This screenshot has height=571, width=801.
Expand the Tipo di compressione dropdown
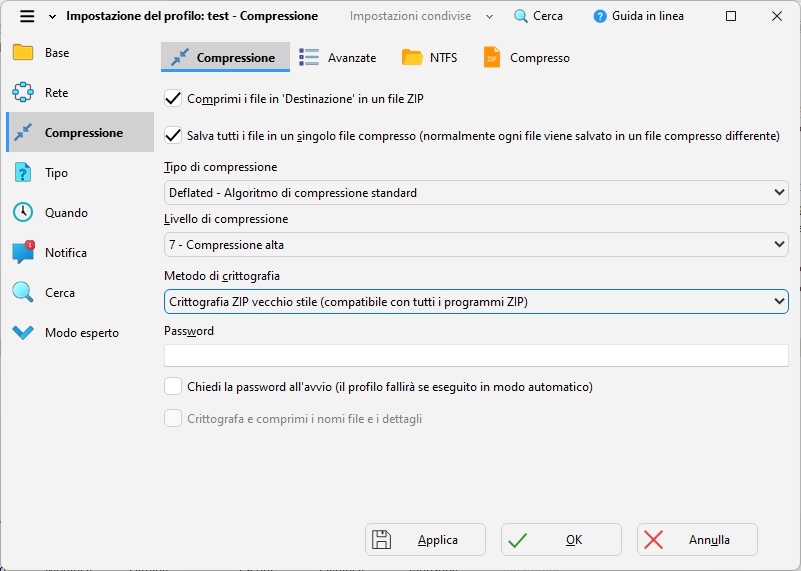coord(476,193)
